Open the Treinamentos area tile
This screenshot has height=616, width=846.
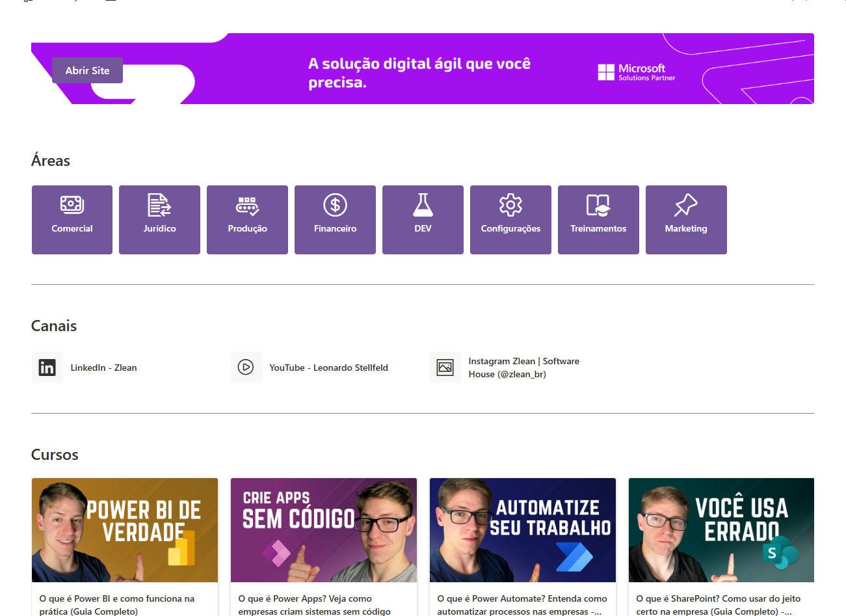click(x=598, y=220)
